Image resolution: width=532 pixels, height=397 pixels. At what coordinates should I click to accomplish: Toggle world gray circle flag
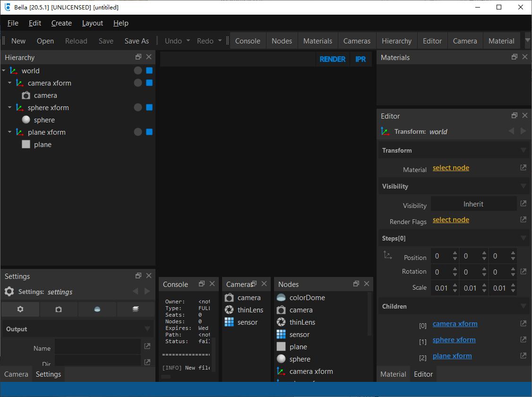[138, 70]
